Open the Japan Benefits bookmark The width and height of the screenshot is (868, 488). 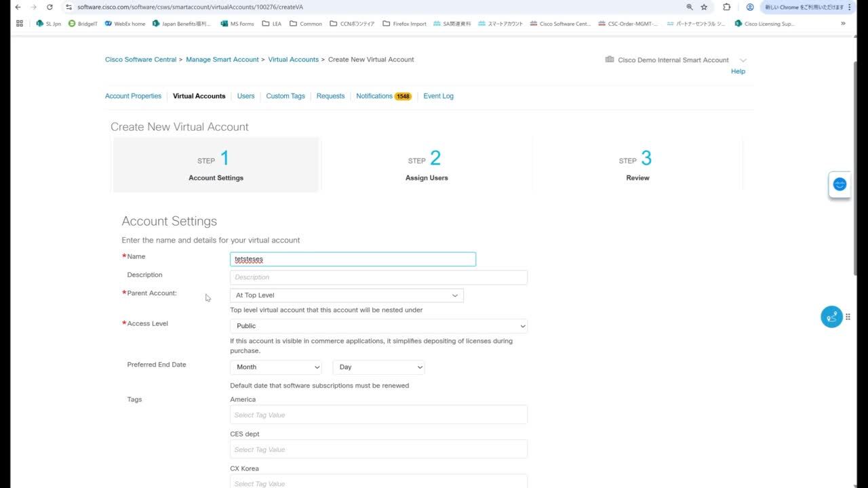[182, 23]
